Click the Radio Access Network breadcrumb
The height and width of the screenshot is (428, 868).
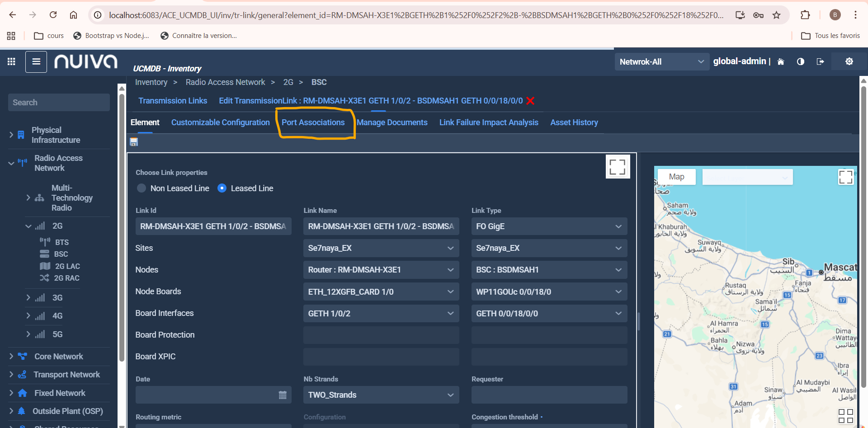[225, 82]
